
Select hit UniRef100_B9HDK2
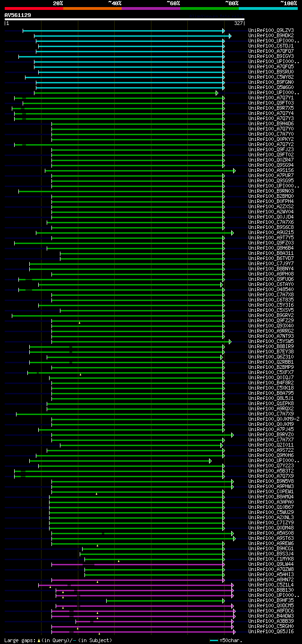point(271,36)
